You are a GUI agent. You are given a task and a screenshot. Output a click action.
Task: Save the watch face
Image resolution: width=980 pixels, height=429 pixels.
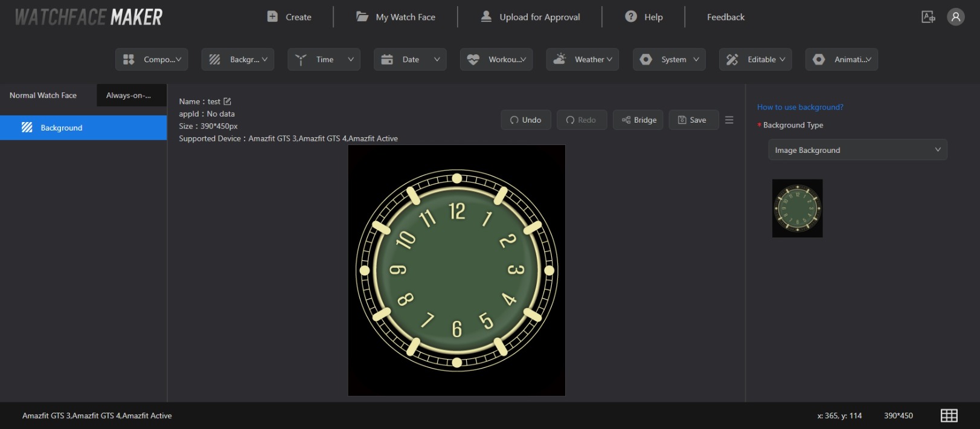tap(693, 120)
